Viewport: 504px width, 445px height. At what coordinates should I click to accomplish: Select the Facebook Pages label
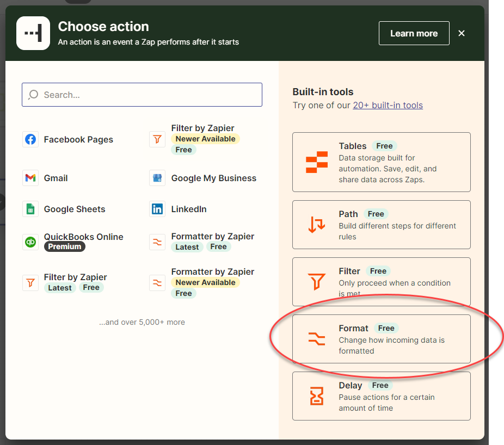tap(78, 139)
